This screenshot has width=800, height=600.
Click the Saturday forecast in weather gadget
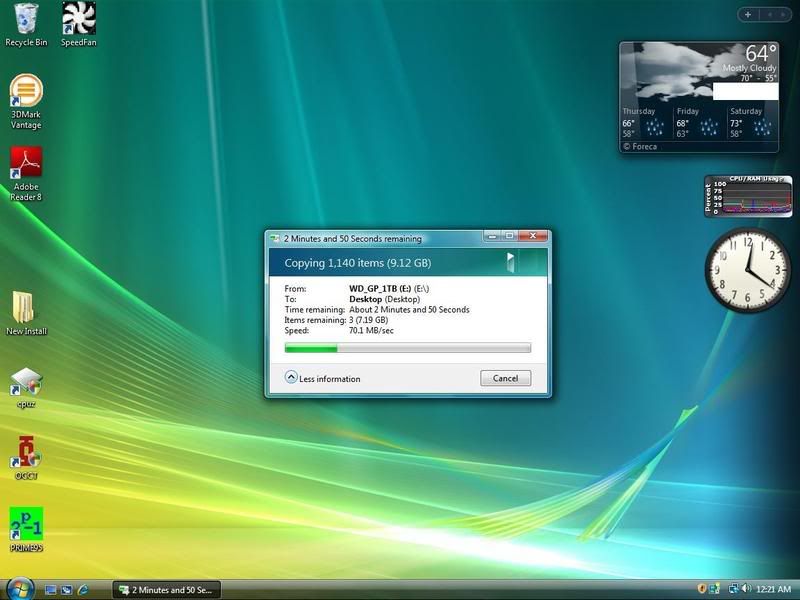coord(751,122)
